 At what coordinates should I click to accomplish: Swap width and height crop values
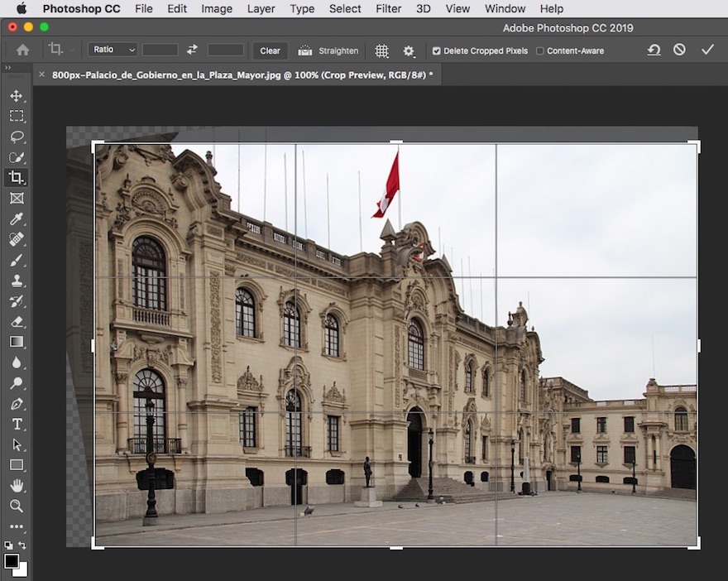[x=193, y=50]
